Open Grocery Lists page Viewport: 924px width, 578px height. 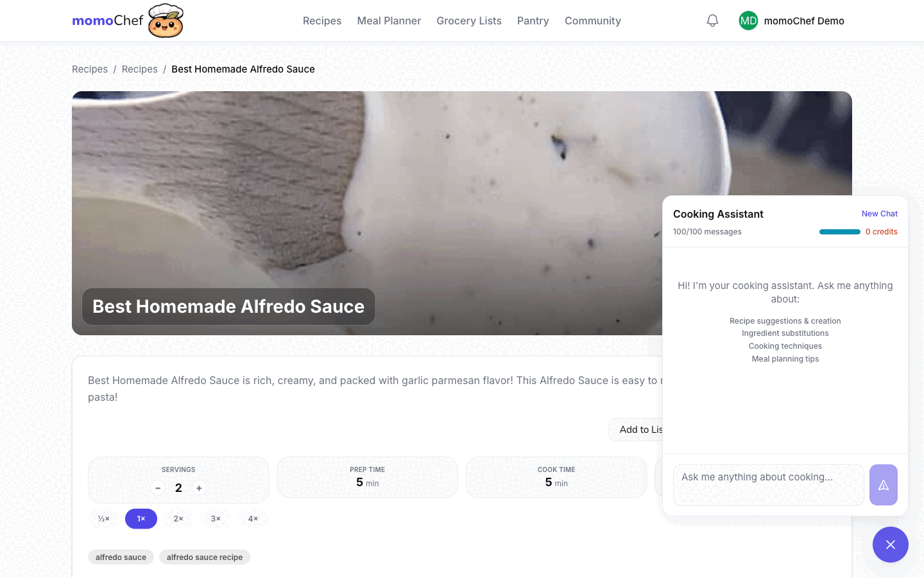(469, 21)
